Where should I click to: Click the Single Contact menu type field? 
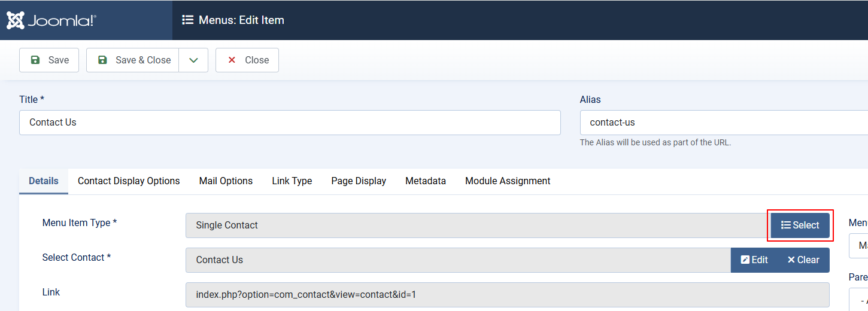pos(477,225)
